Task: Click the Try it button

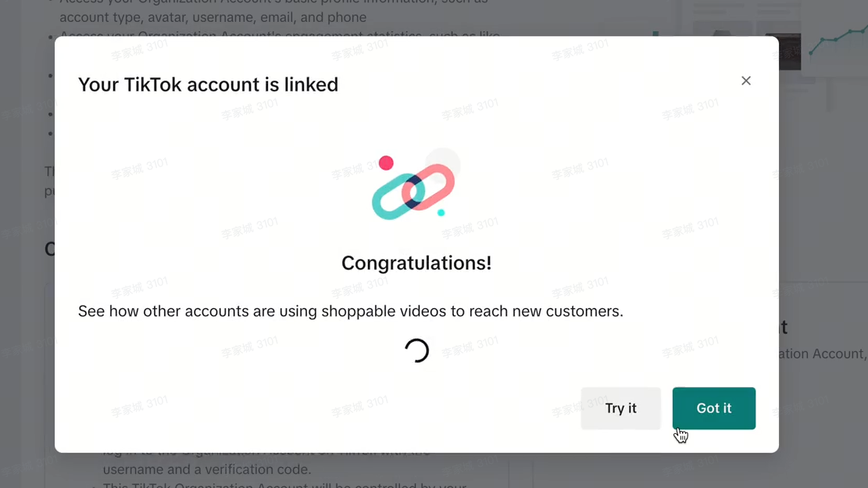Action: click(620, 408)
